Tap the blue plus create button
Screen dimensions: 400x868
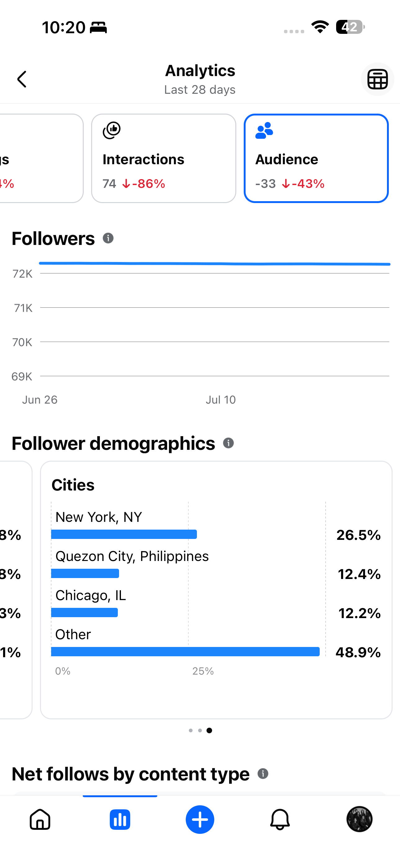[200, 819]
